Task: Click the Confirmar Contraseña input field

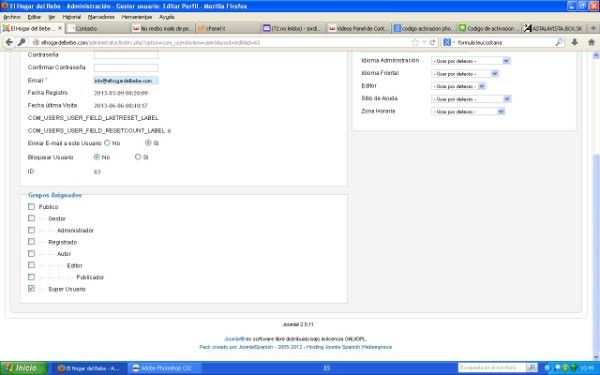Action: point(126,68)
